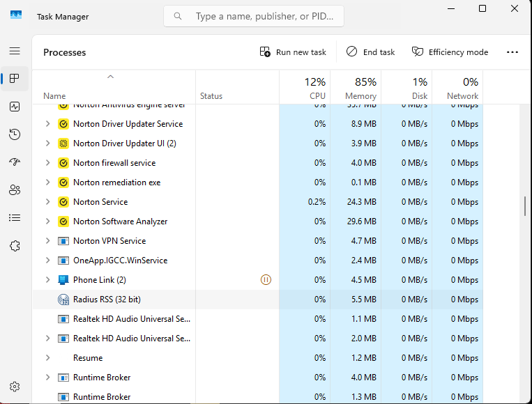Click Norton Service 0.2% CPU value

click(317, 202)
